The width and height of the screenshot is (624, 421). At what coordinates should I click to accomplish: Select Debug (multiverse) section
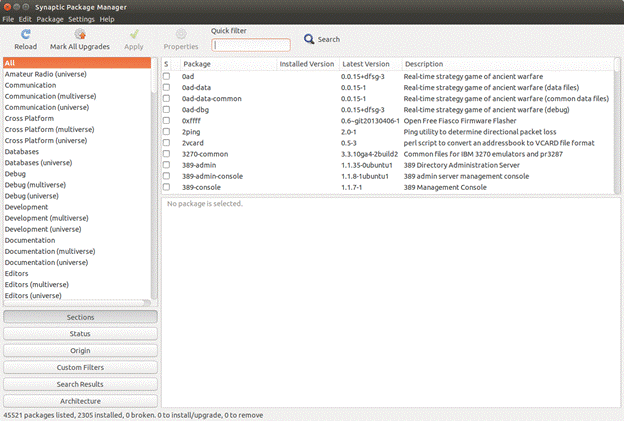pos(77,185)
